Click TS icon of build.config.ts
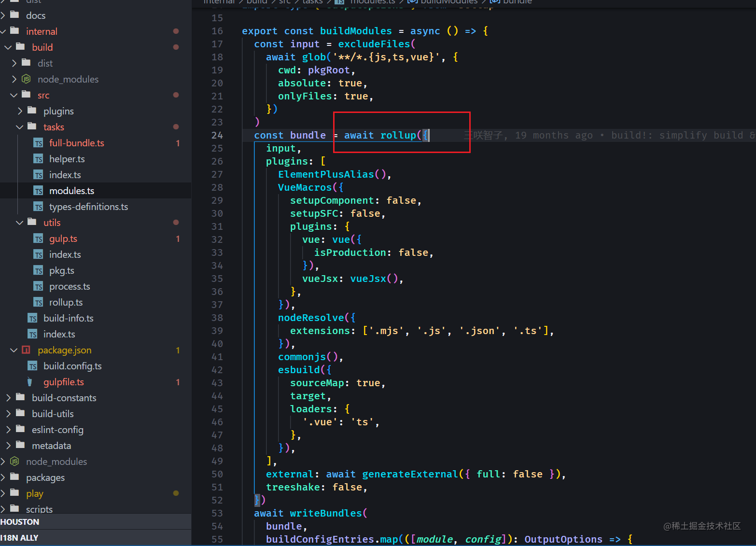 click(33, 366)
